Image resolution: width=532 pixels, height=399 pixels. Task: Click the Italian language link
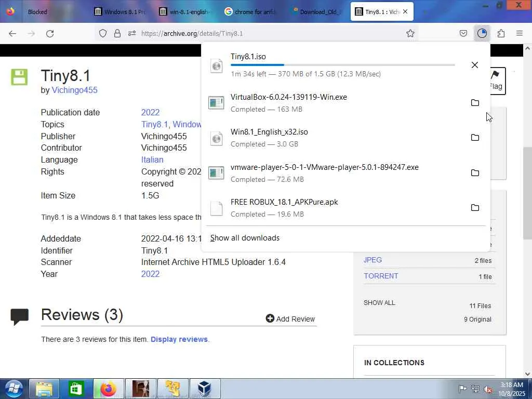pos(152,159)
